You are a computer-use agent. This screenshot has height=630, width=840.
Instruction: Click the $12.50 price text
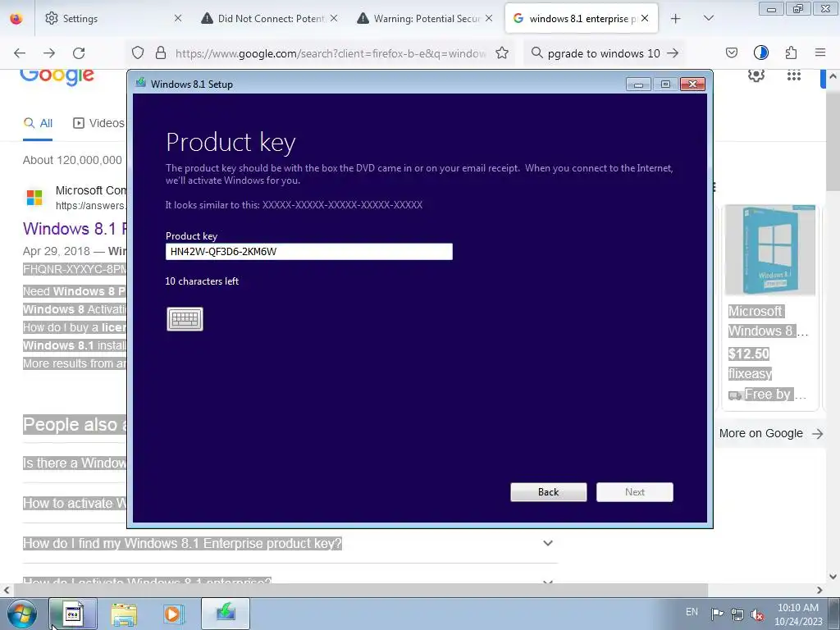click(749, 354)
